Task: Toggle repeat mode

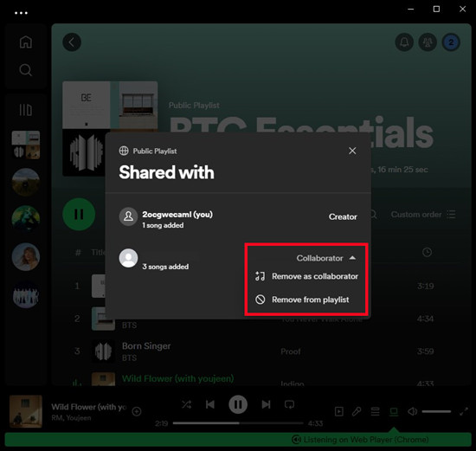Action: click(289, 404)
